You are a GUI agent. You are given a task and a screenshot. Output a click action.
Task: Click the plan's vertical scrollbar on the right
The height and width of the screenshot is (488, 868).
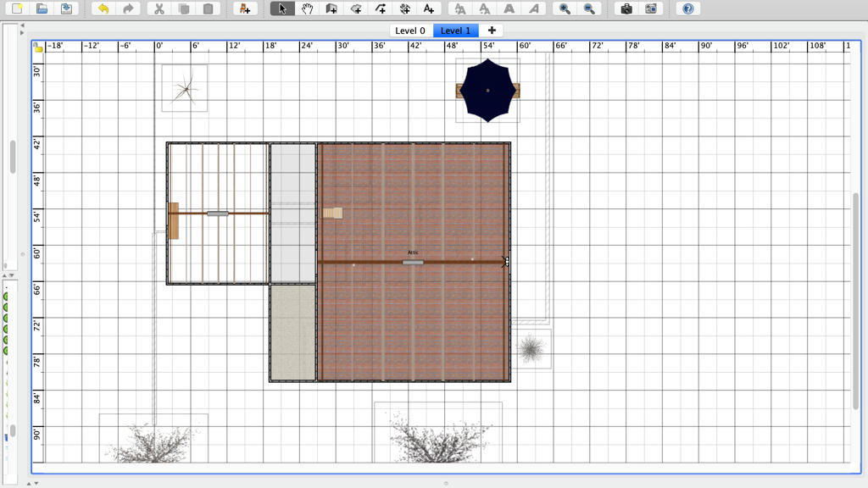pos(856,302)
